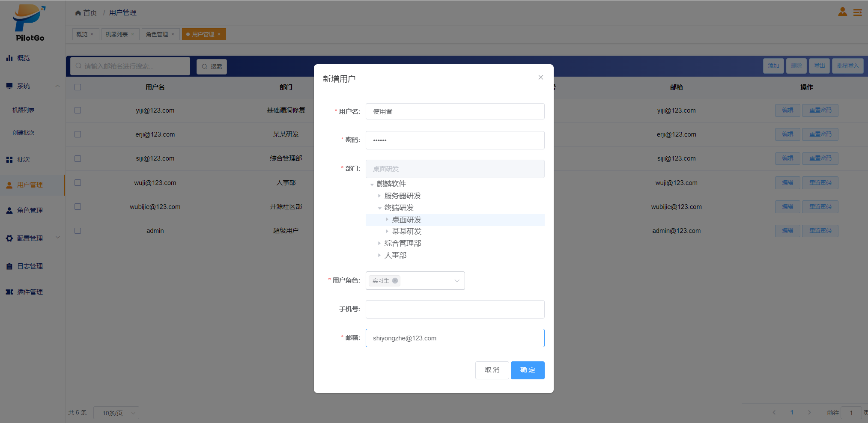868x423 pixels.
Task: Close the 机器列表 tab via its x
Action: [x=133, y=34]
